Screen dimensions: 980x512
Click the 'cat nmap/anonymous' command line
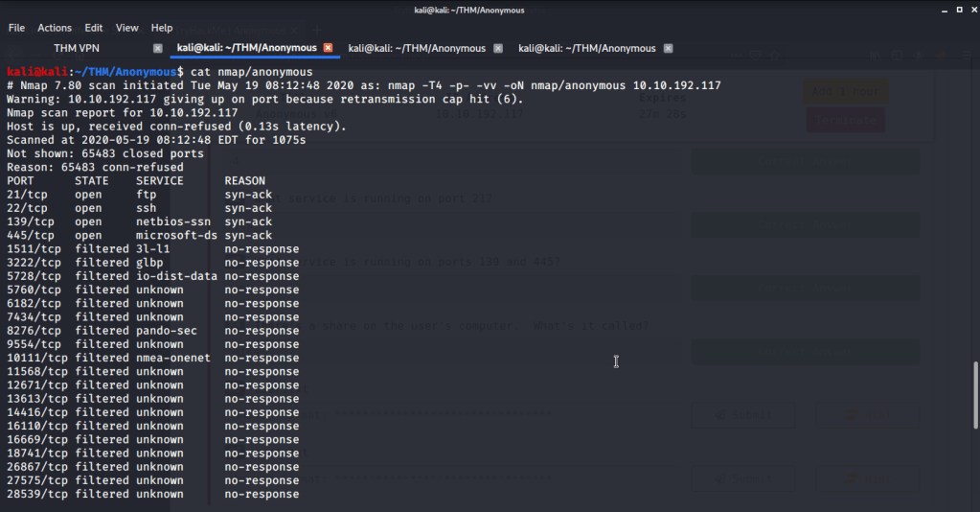pyautogui.click(x=249, y=72)
